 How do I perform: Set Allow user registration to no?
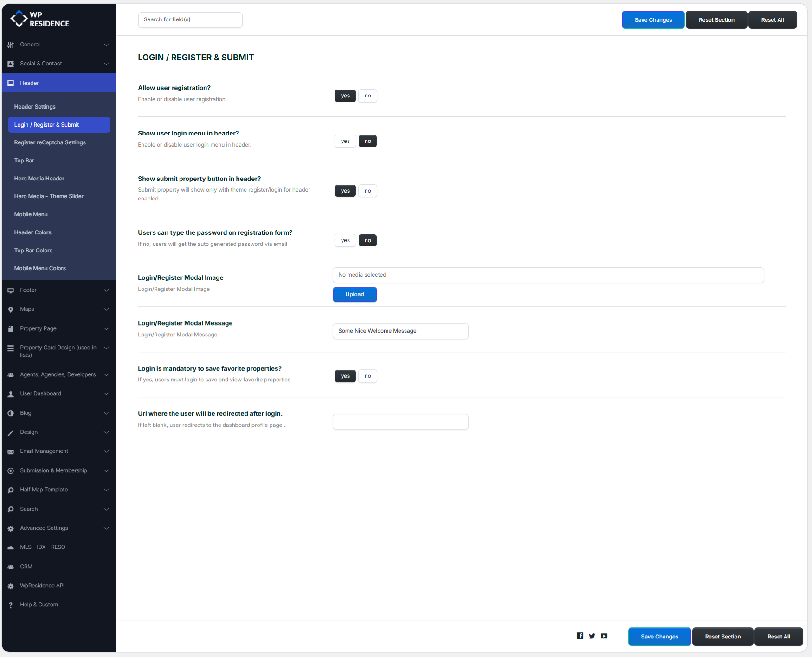click(x=367, y=96)
